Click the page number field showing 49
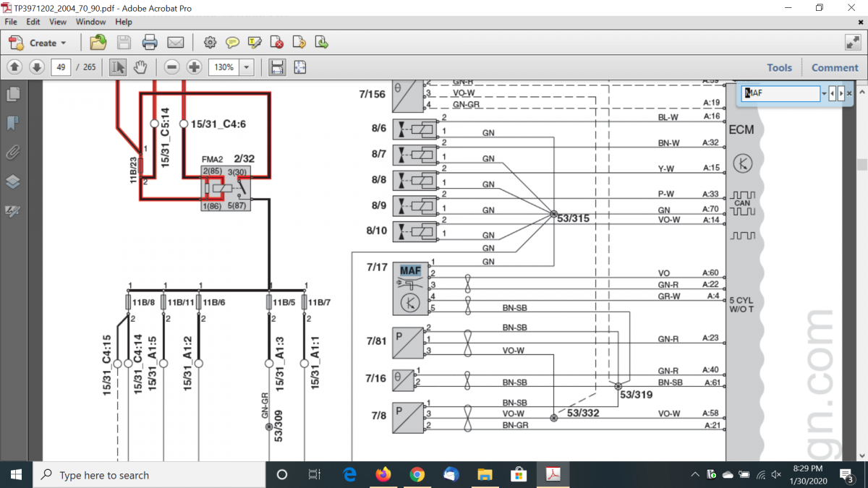Screen dimensions: 868x488 click(60, 67)
